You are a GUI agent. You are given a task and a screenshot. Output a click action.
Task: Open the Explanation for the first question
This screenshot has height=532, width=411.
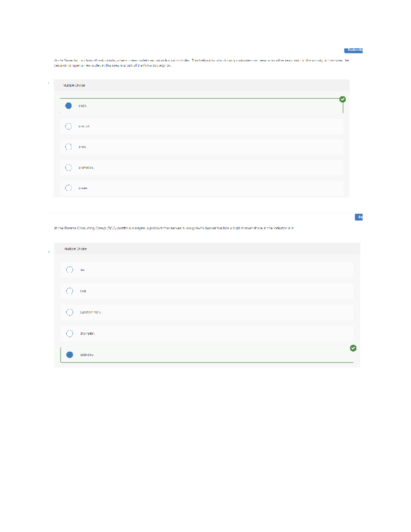354,50
